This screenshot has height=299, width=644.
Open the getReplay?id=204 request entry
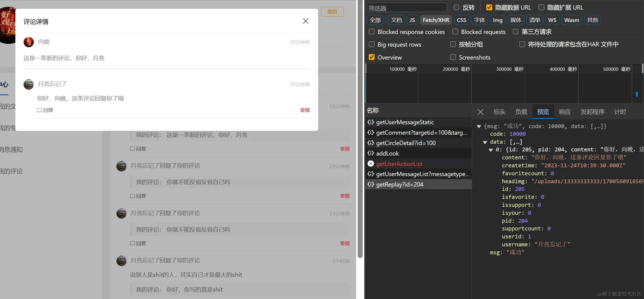[399, 185]
